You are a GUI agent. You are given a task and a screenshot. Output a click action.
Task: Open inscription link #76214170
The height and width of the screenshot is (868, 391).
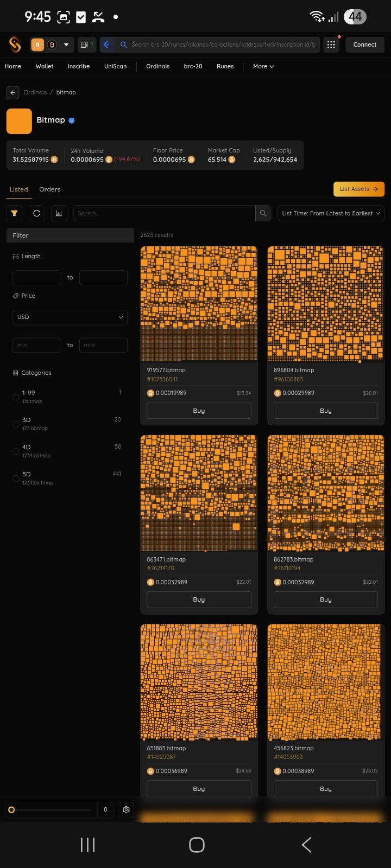click(x=161, y=568)
